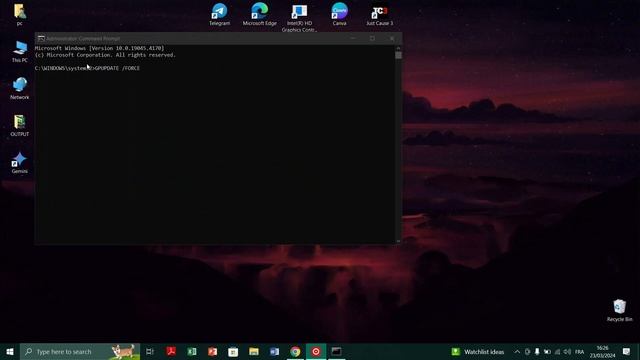Open Microsoft Store from the taskbar
Image resolution: width=640 pixels, height=360 pixels.
[233, 351]
